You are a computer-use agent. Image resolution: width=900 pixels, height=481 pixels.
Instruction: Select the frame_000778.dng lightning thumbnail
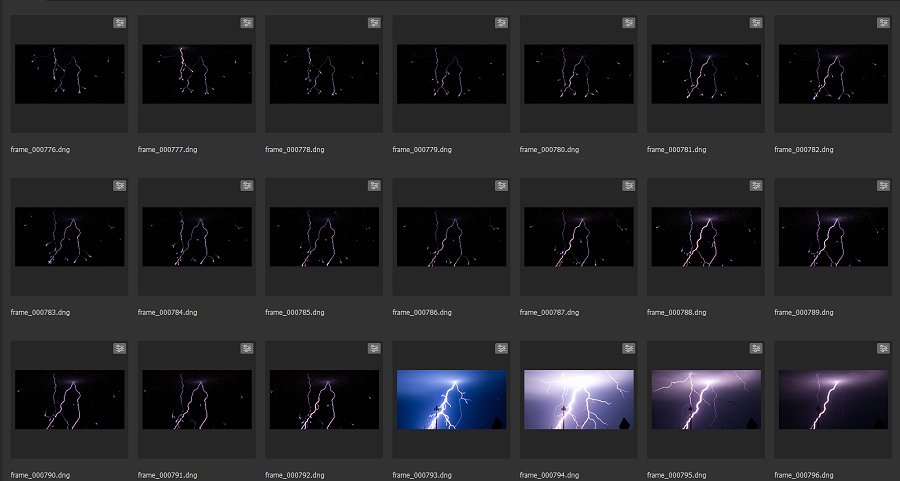point(324,74)
